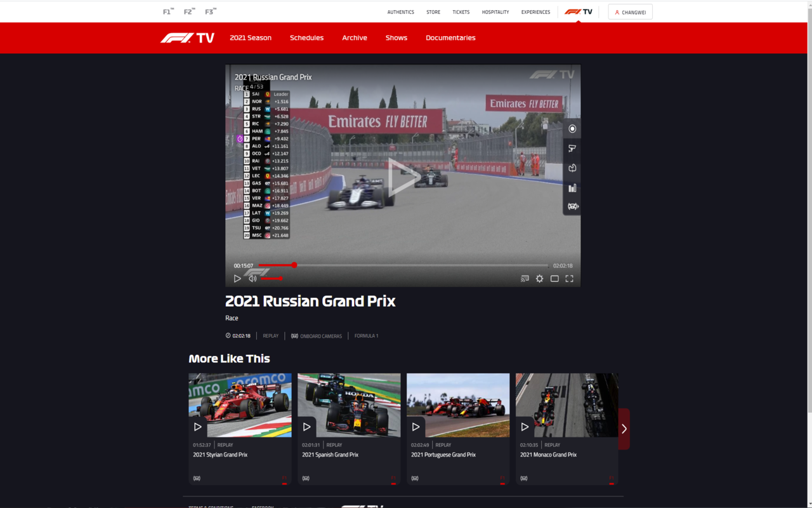Go to the F1 site link

tap(168, 11)
